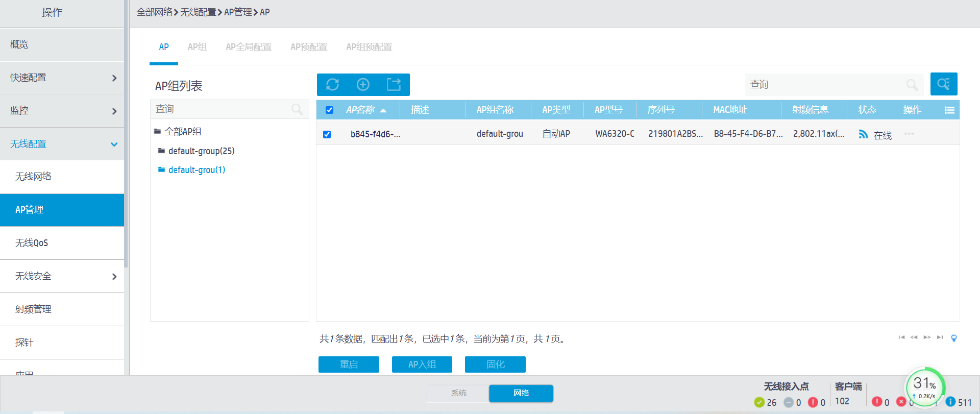The height and width of the screenshot is (414, 980).
Task: Click the red alert access points icon
Action: [813, 402]
